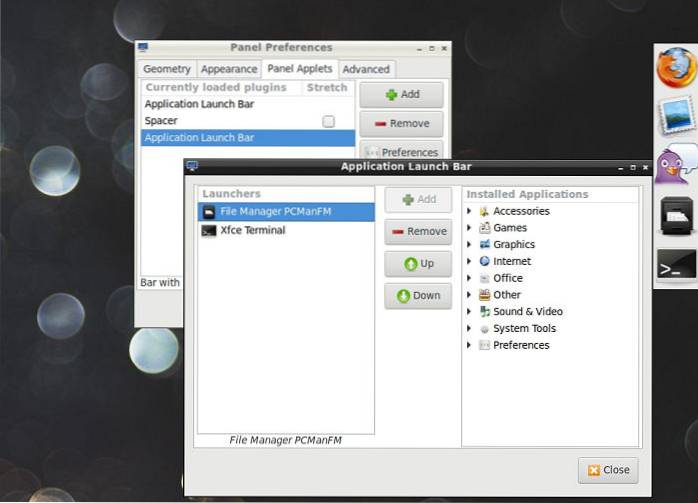Expand the Accessories category

[470, 211]
